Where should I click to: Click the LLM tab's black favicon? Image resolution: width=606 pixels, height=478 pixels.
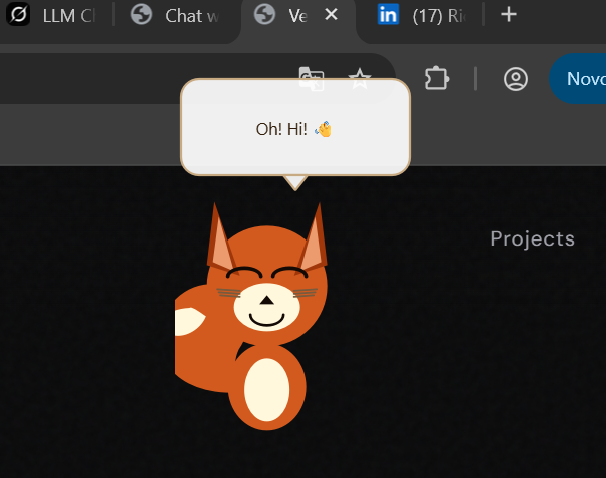click(18, 15)
